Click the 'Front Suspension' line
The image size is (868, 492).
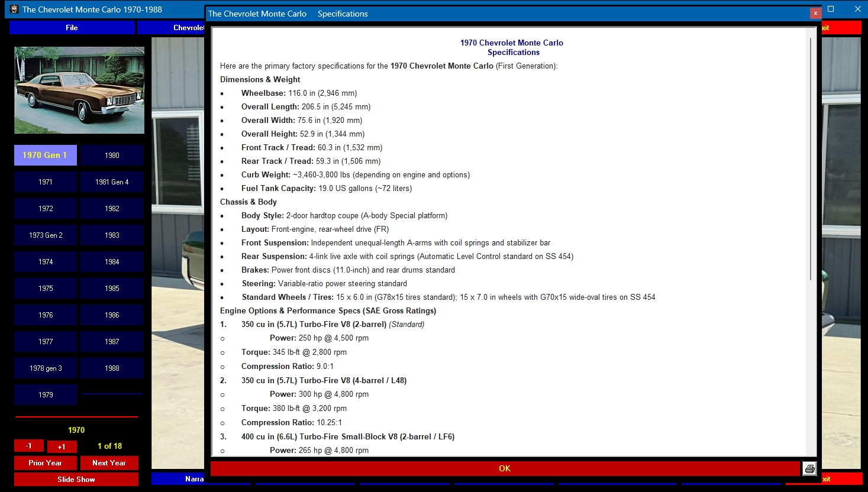396,242
